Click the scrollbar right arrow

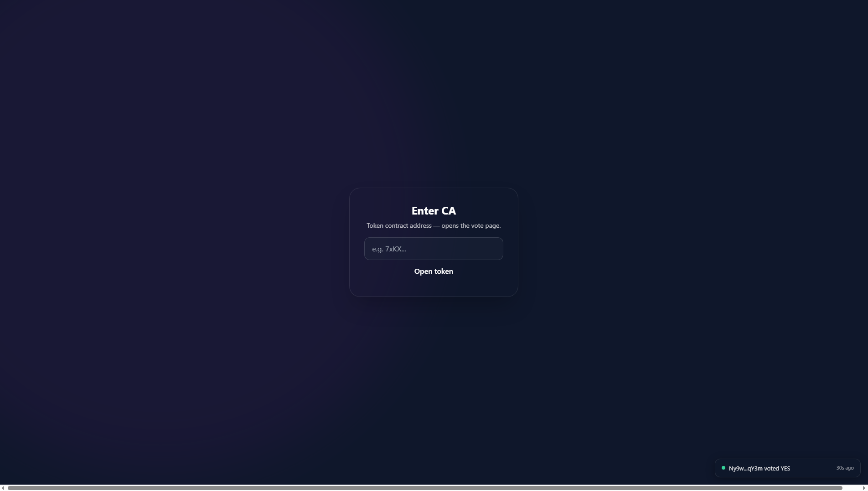pos(864,488)
